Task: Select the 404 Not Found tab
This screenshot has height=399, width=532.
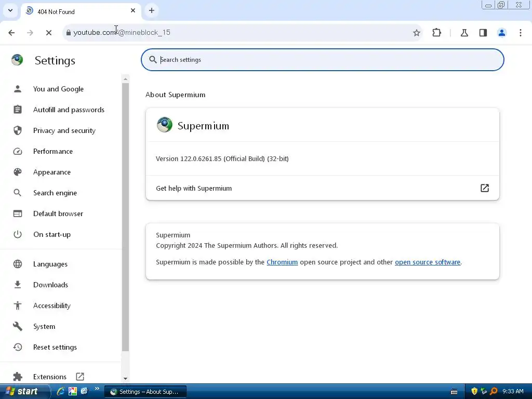Action: (81, 11)
